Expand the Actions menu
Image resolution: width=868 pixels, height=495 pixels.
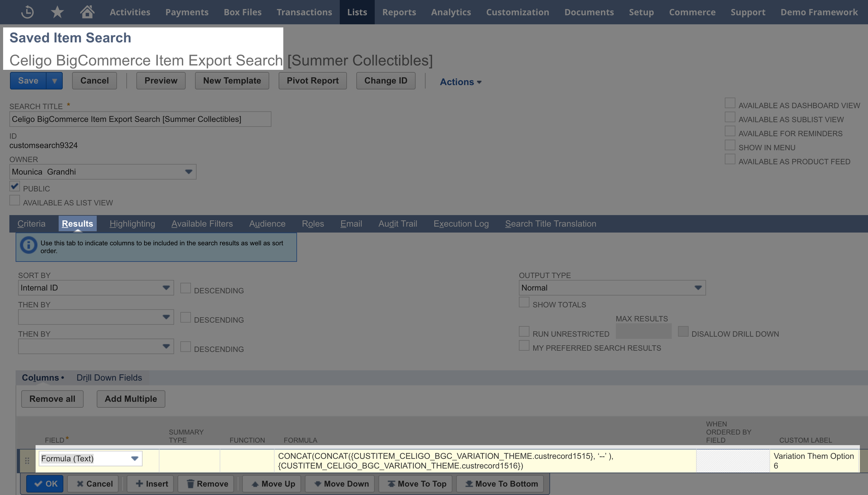click(461, 82)
